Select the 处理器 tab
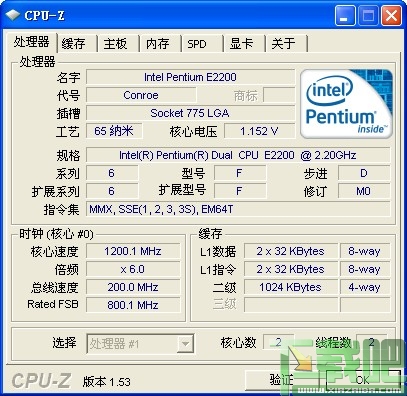Screen dimensions: 407x396 31,42
